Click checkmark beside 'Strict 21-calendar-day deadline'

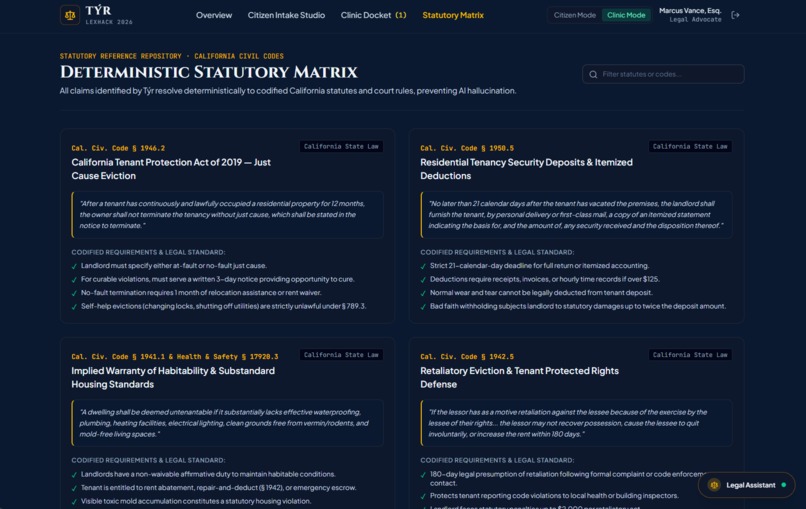coord(423,266)
